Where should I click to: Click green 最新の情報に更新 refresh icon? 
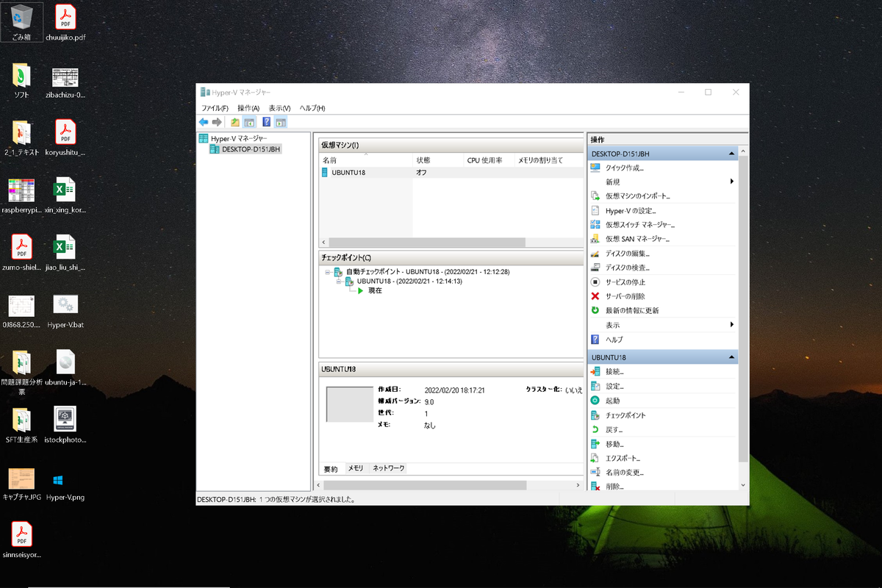pyautogui.click(x=595, y=310)
